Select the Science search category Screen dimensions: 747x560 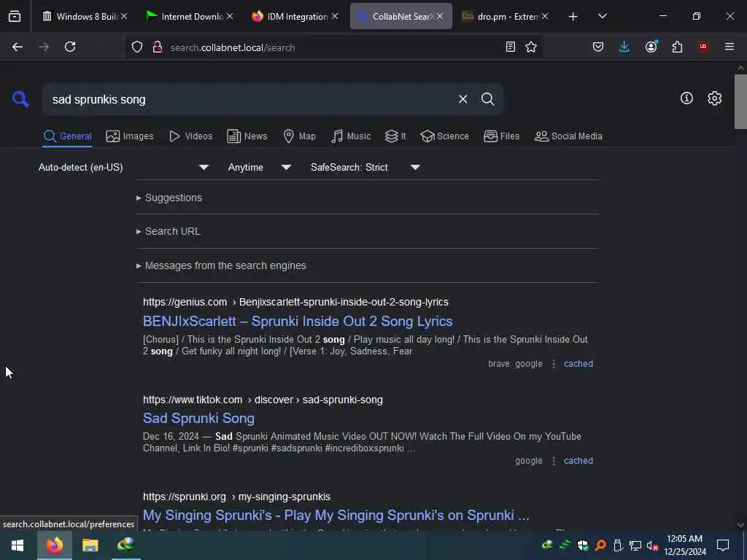point(444,136)
